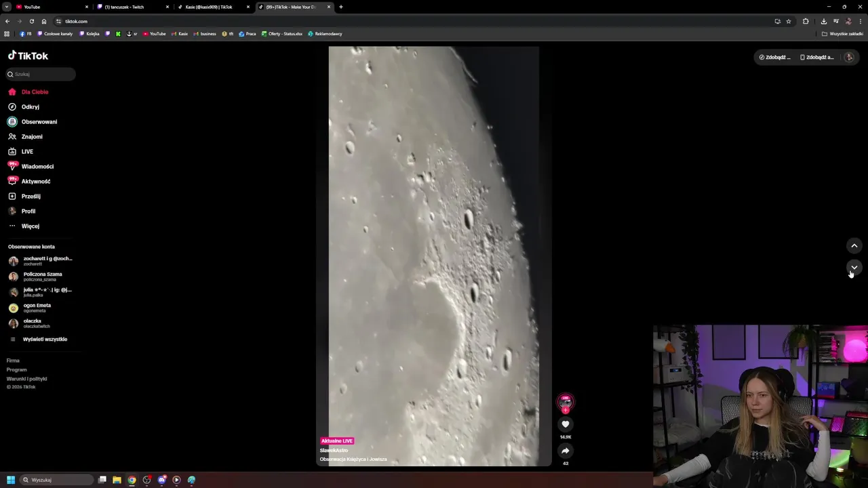Image resolution: width=868 pixels, height=488 pixels.
Task: Open SlawekAstro creator name
Action: [334, 450]
